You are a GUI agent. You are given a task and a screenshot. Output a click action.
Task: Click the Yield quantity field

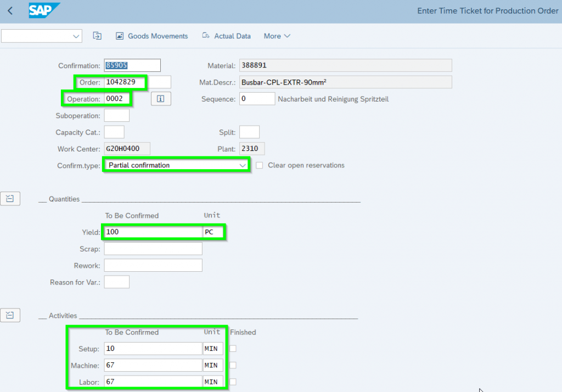click(x=153, y=232)
